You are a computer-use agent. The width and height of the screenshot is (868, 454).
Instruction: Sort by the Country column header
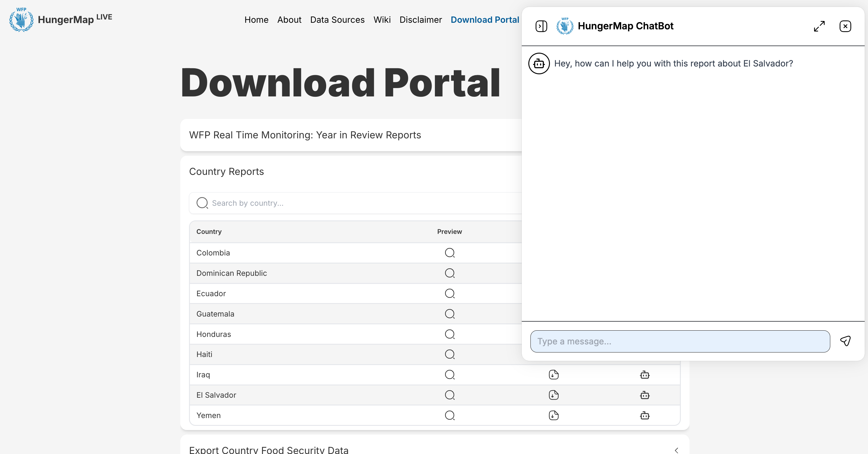coord(209,232)
